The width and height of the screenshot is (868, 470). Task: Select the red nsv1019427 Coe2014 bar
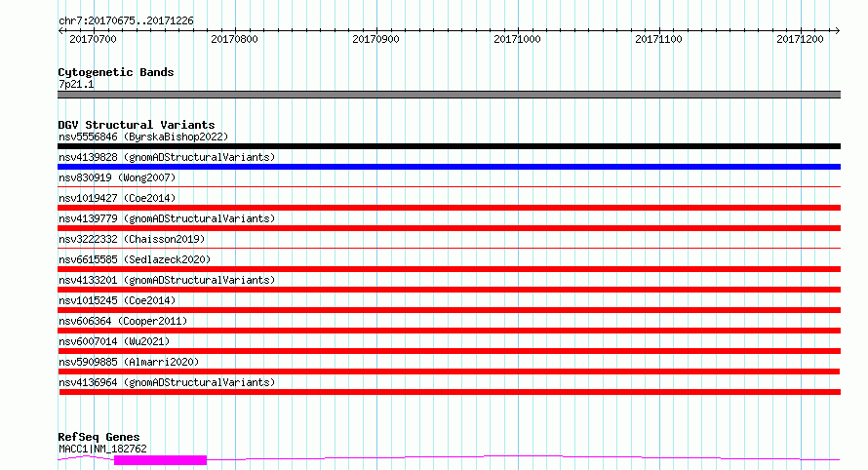[449, 208]
